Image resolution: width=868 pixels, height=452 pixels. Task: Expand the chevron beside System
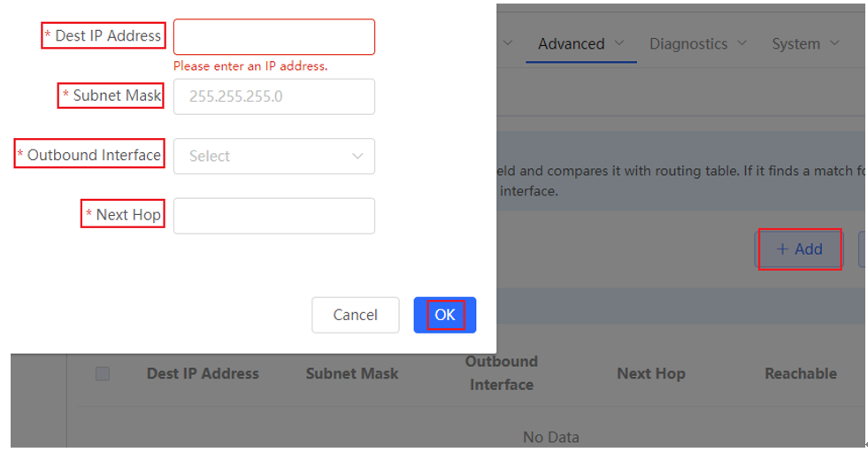834,43
